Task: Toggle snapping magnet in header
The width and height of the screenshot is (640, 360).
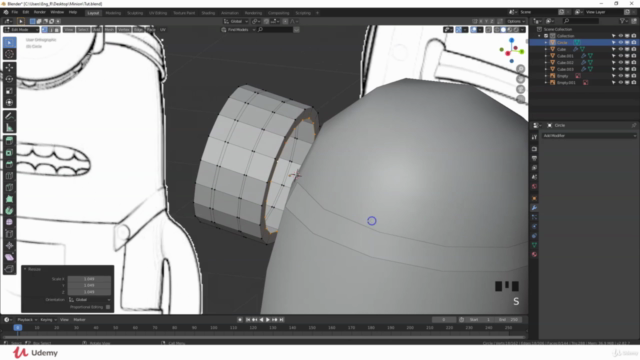Action: pos(266,21)
